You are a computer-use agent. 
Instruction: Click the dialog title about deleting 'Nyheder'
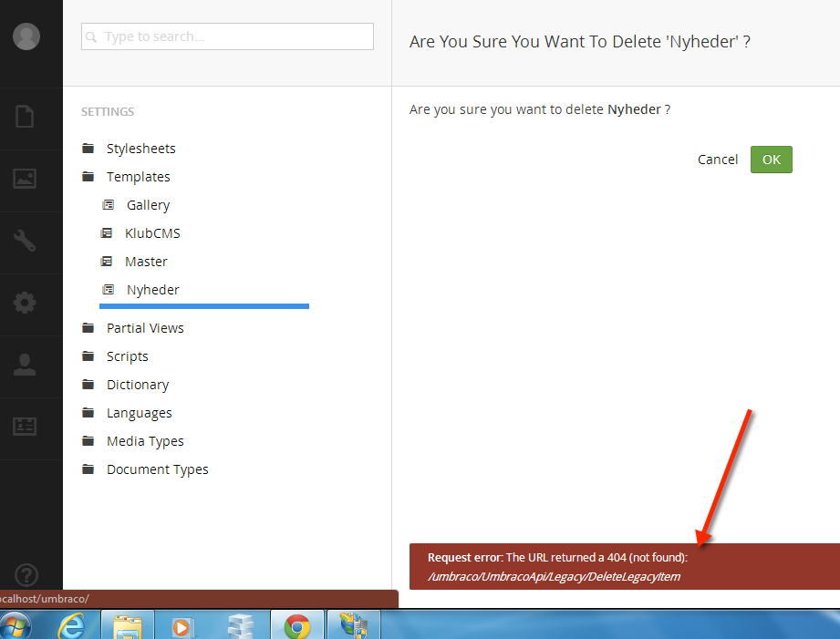point(580,41)
